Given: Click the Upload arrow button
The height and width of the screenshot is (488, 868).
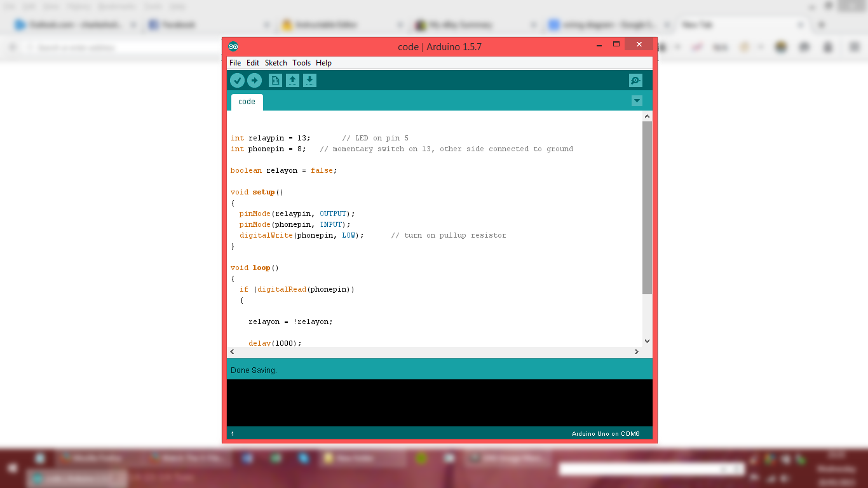Looking at the screenshot, I should pos(254,81).
